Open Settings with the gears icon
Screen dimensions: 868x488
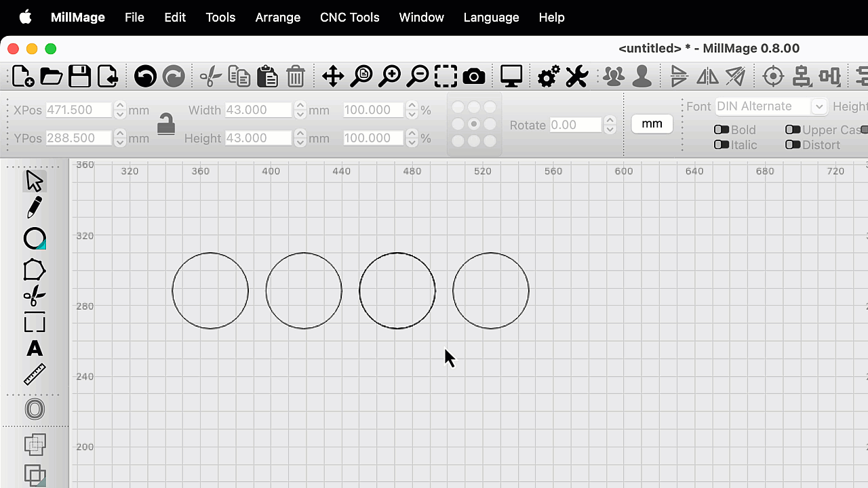point(548,76)
